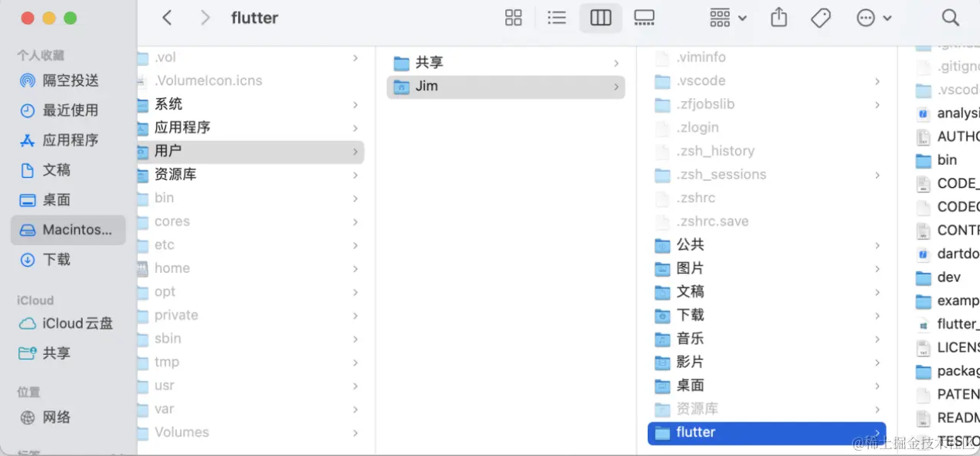Select the .zsh_history file

[x=766, y=151]
